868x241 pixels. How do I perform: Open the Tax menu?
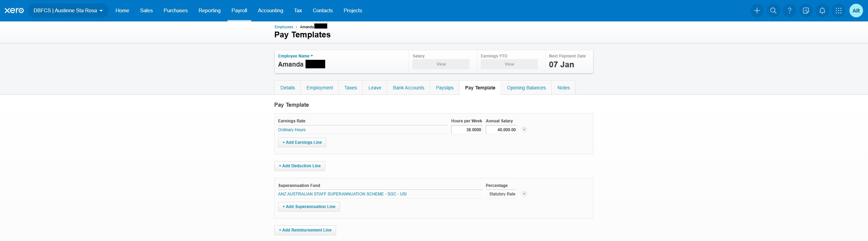pyautogui.click(x=298, y=11)
